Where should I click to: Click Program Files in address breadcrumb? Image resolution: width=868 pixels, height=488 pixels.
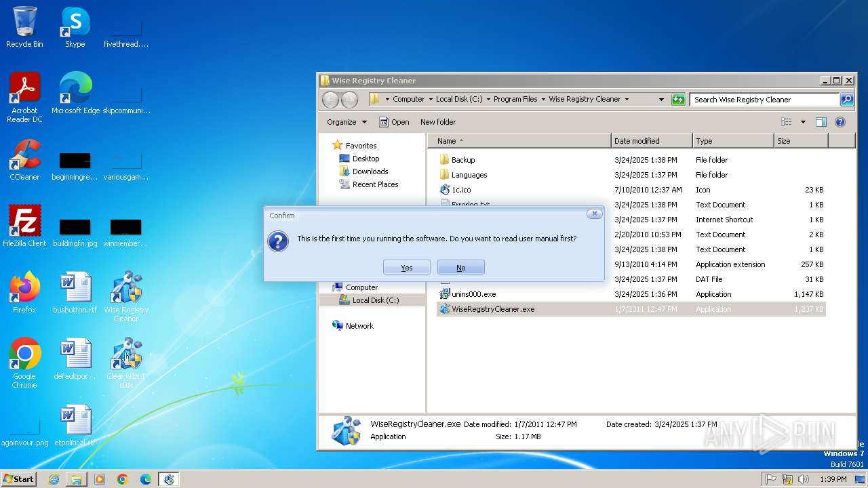pyautogui.click(x=515, y=99)
